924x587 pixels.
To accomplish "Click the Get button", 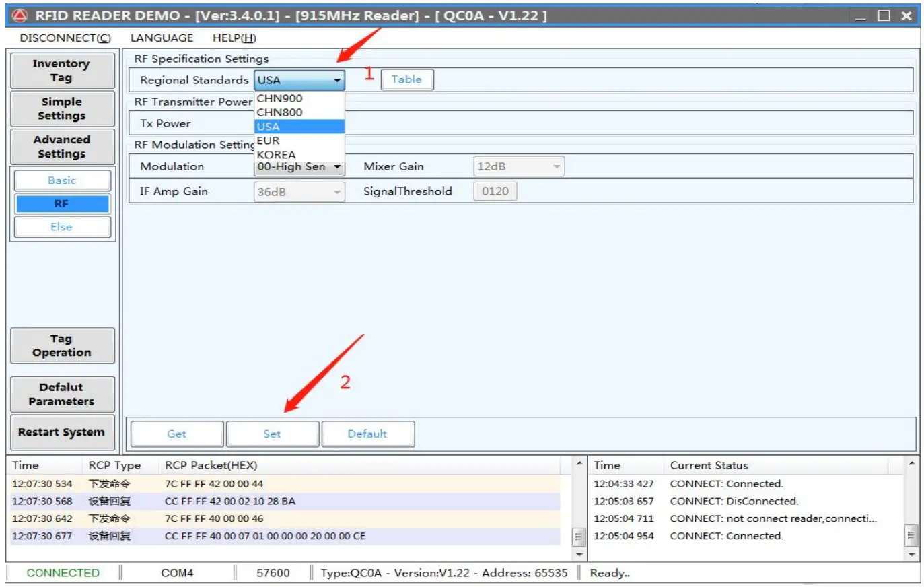I will pos(177,434).
